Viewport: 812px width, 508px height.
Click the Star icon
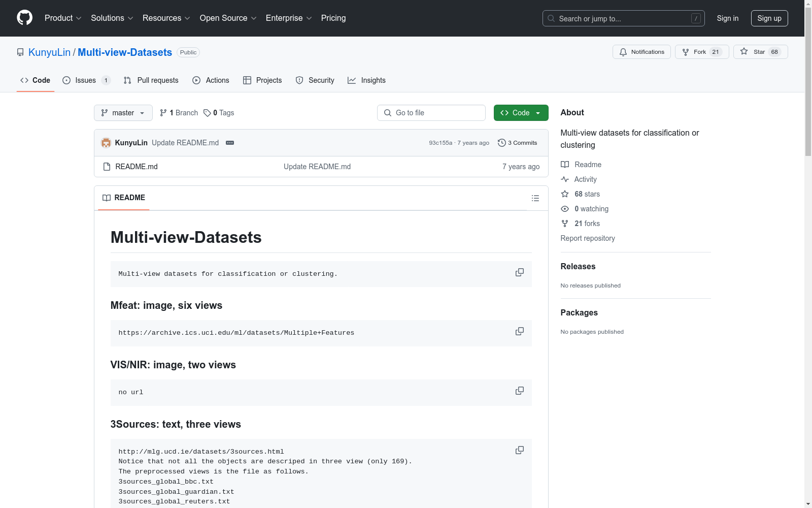tap(744, 51)
